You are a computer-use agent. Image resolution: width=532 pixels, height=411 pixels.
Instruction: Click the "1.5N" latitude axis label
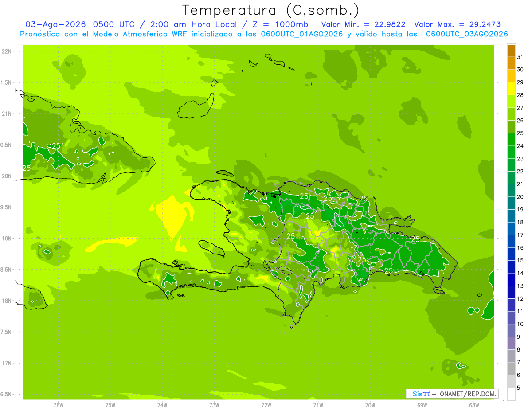point(7,82)
